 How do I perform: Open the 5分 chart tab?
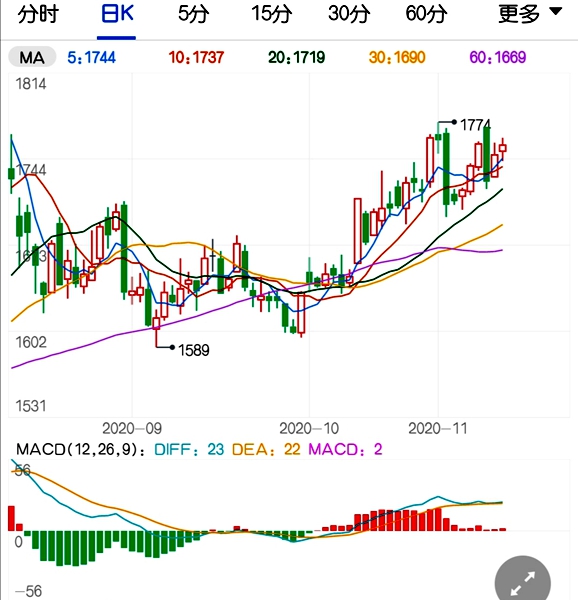[x=194, y=15]
